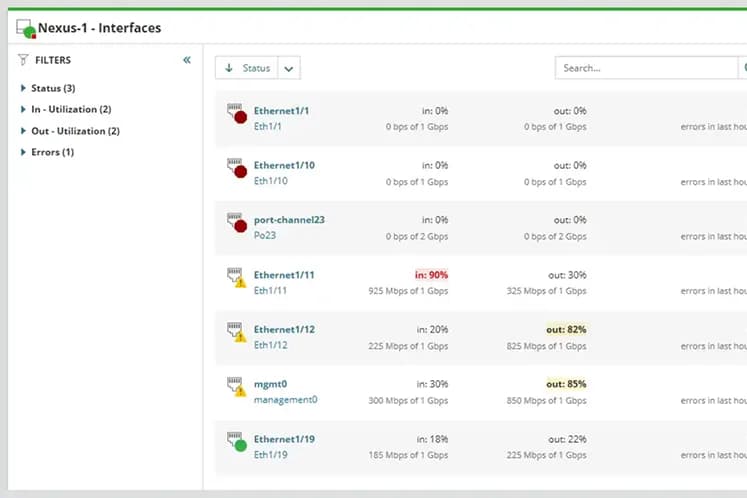Click the Nexus-1 node status icon
The width and height of the screenshot is (747, 498).
26,29
